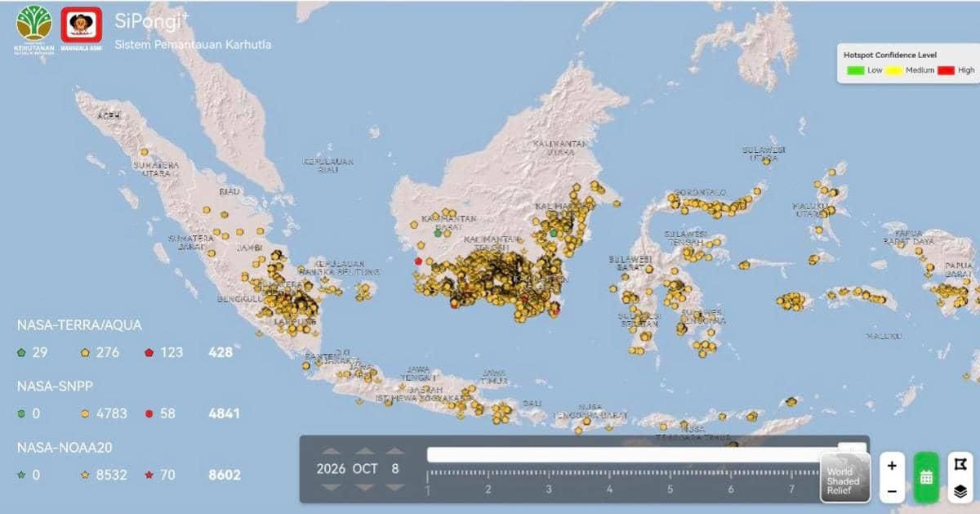This screenshot has height=514, width=980.
Task: Click the KEPULAUAN RIAU label
Action: point(327,166)
